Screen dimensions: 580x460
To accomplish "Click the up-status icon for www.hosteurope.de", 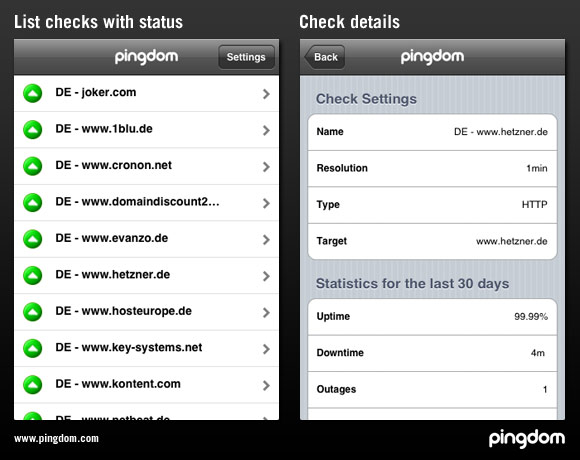I will pos(33,312).
